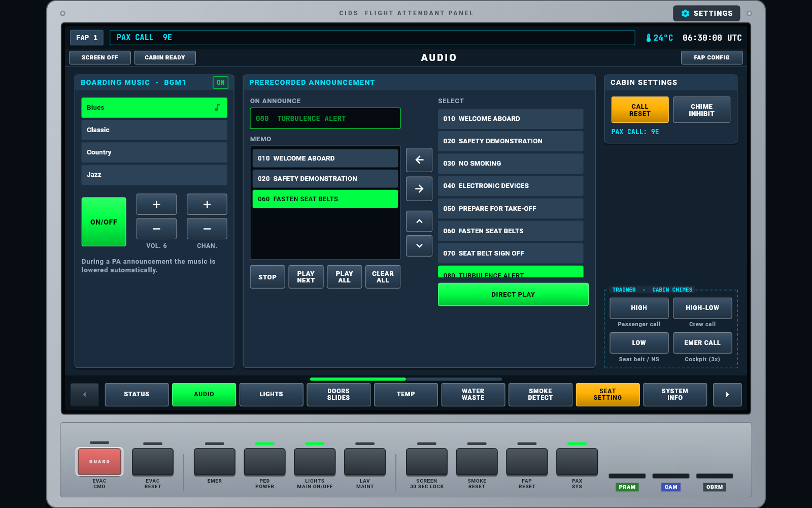This screenshot has width=812, height=508.
Task: Increase boarding music volume with plus
Action: tap(156, 204)
